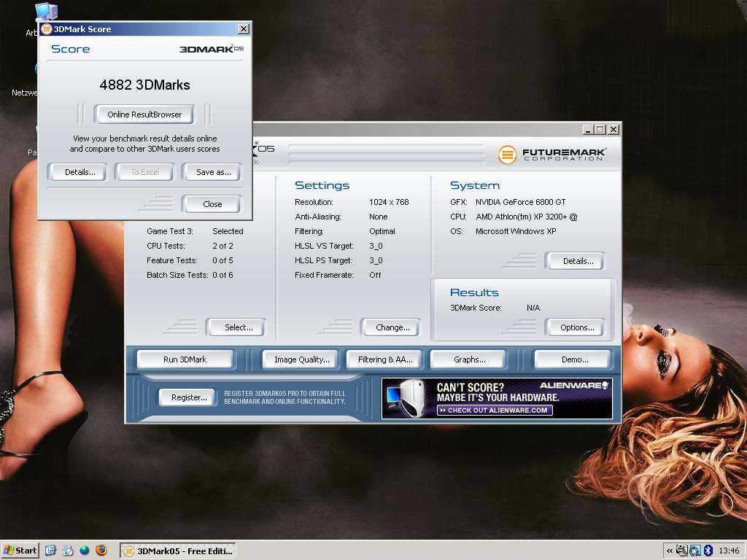Image resolution: width=747 pixels, height=560 pixels.
Task: Click the Filtering Optimal value
Action: [382, 231]
